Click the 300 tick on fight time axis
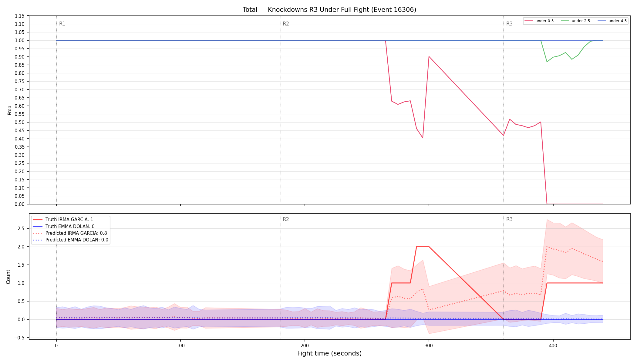The height and width of the screenshot is (364, 637). 429,345
